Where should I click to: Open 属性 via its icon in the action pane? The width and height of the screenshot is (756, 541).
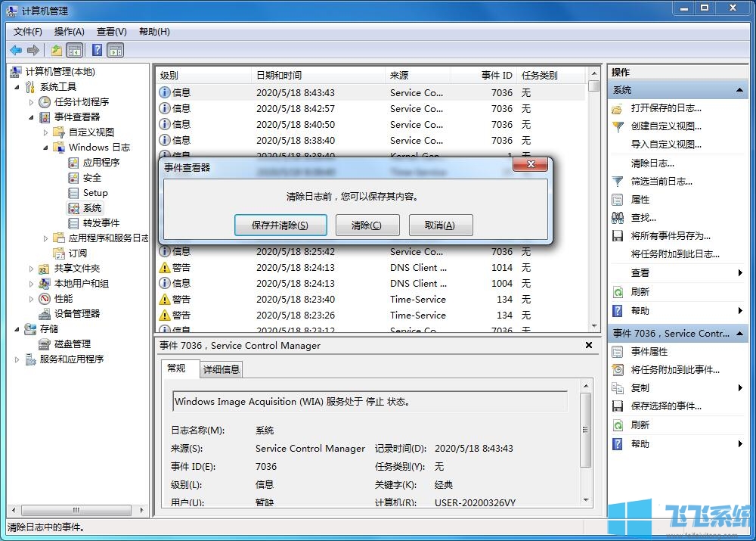(x=616, y=200)
